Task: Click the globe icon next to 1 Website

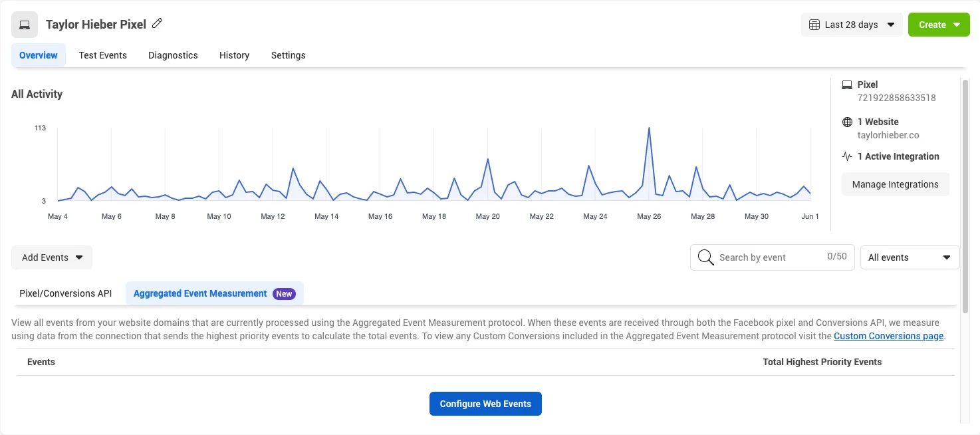Action: point(847,122)
